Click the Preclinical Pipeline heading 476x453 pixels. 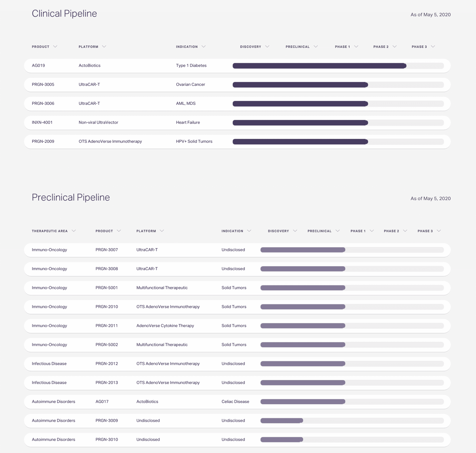pos(71,197)
